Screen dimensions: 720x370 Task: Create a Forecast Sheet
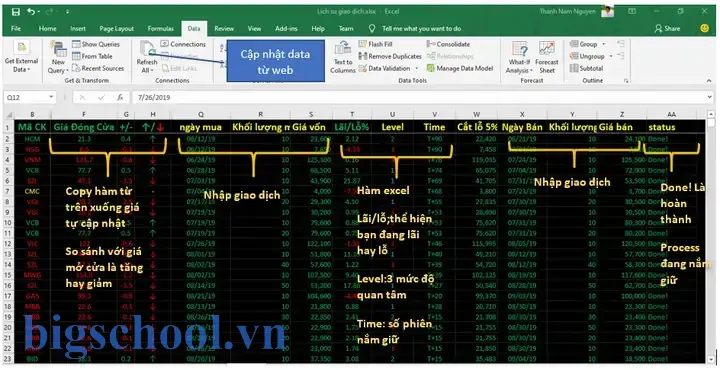coord(546,57)
